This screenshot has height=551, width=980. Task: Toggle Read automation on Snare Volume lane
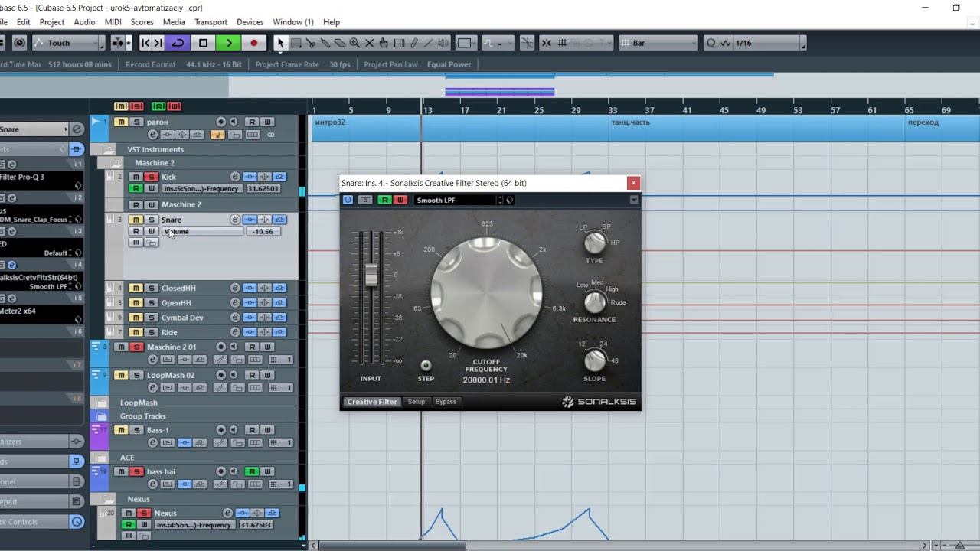pos(136,231)
